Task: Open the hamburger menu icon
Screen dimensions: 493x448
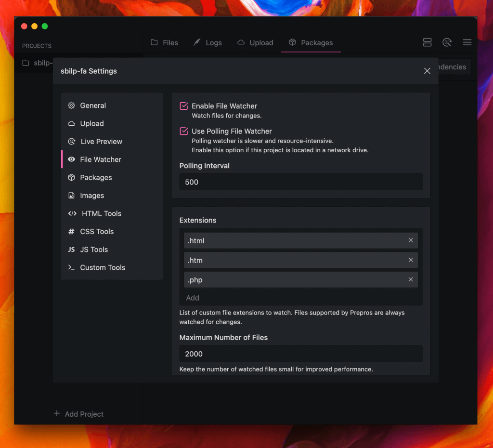Action: [467, 42]
